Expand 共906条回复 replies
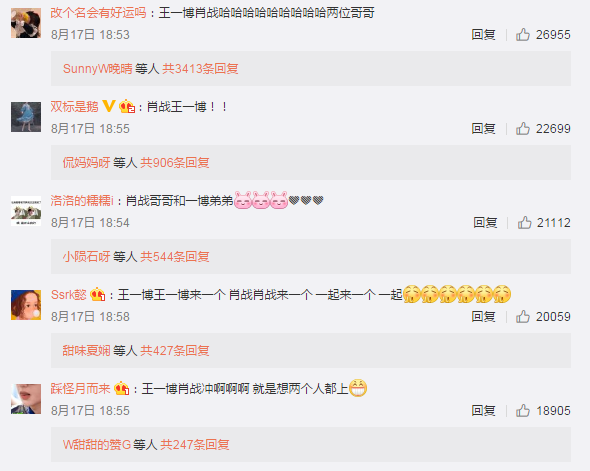The height and width of the screenshot is (471, 590). pos(175,163)
